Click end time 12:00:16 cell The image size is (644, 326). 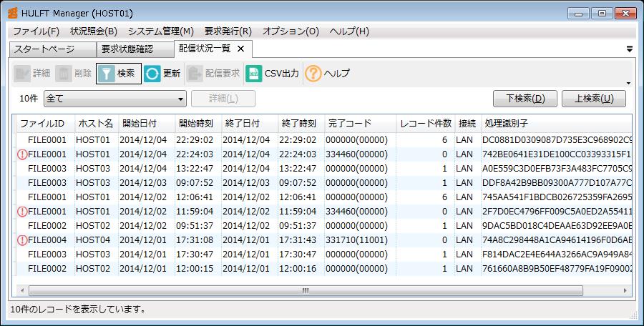coord(298,269)
